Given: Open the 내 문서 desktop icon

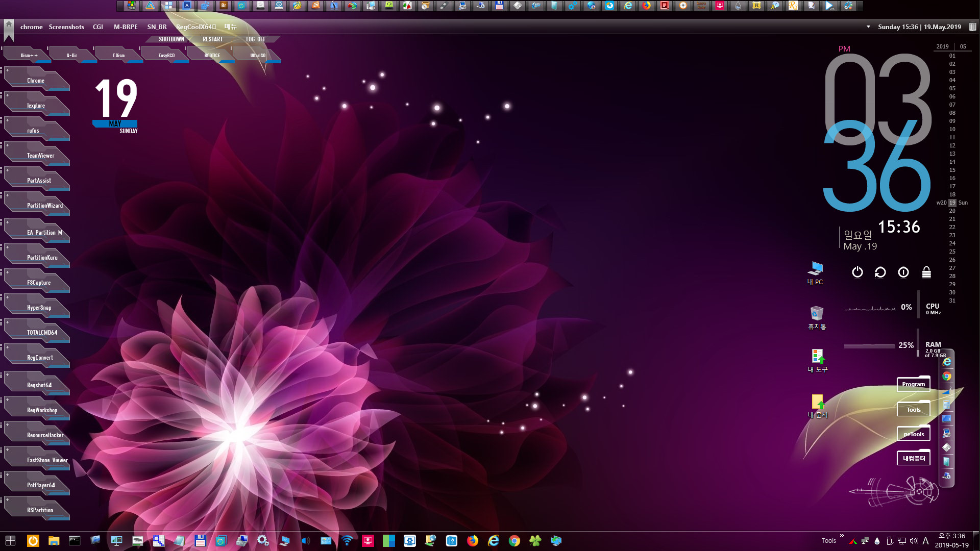Looking at the screenshot, I should [817, 406].
